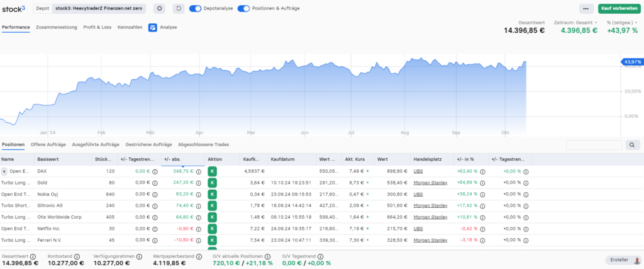Open the Ausgeführte Aufträge tab
Image resolution: width=644 pixels, height=269 pixels.
click(x=96, y=145)
